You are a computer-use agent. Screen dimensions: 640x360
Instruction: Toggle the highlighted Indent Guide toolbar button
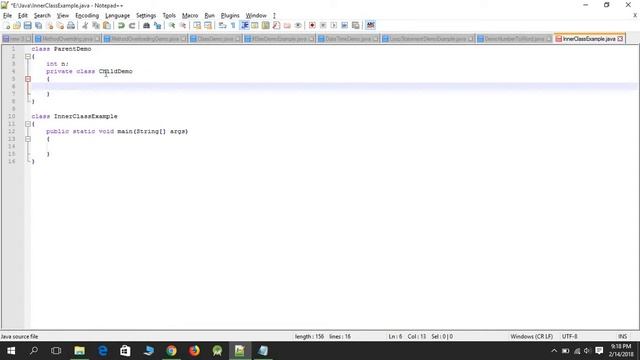pos(244,25)
